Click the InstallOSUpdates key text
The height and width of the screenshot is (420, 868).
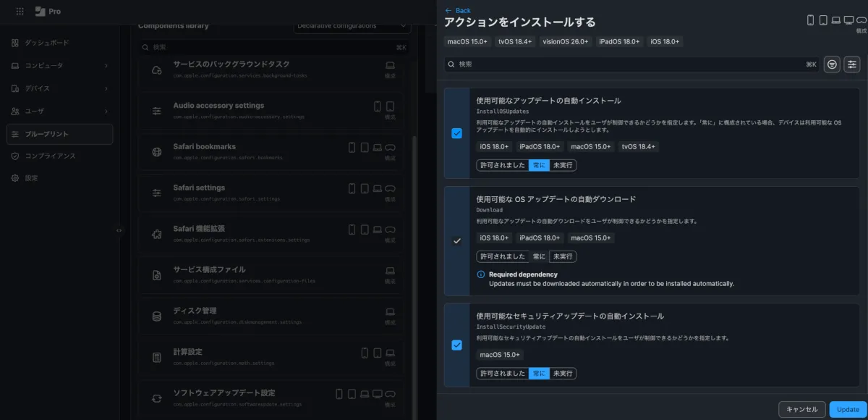tap(502, 112)
